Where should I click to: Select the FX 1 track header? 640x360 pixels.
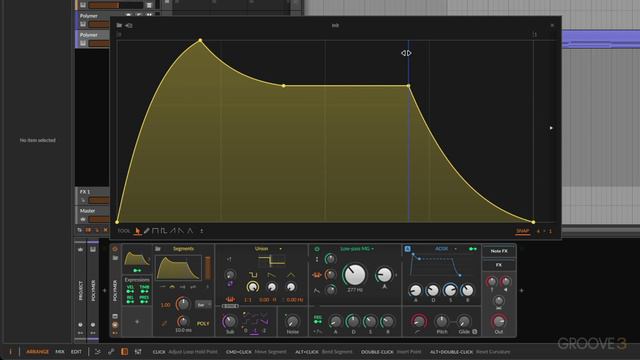click(93, 196)
